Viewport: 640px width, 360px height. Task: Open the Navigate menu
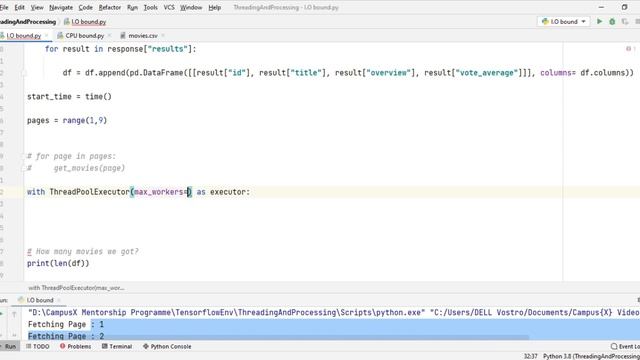pyautogui.click(x=61, y=7)
